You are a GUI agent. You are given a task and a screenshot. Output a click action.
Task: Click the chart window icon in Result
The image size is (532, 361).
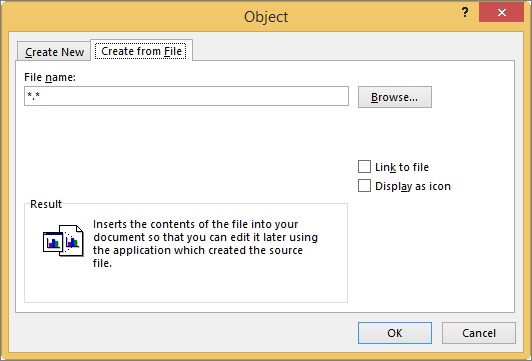coord(53,242)
